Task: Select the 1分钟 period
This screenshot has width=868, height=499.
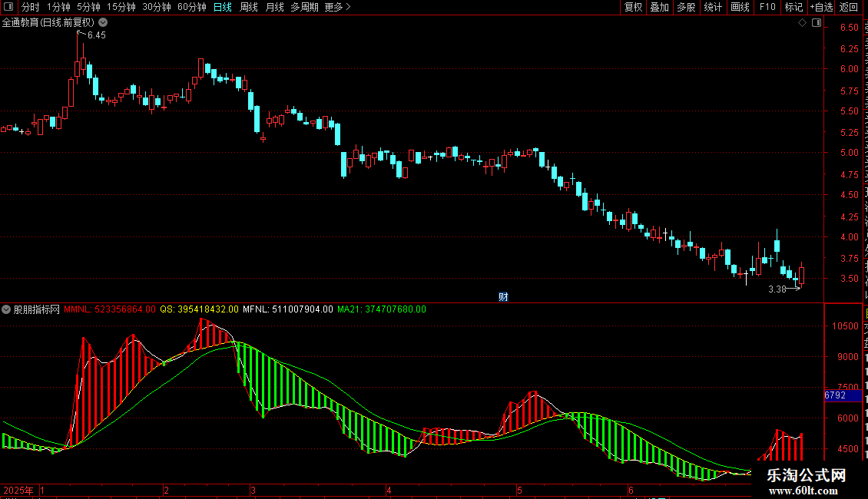Action: coord(58,7)
